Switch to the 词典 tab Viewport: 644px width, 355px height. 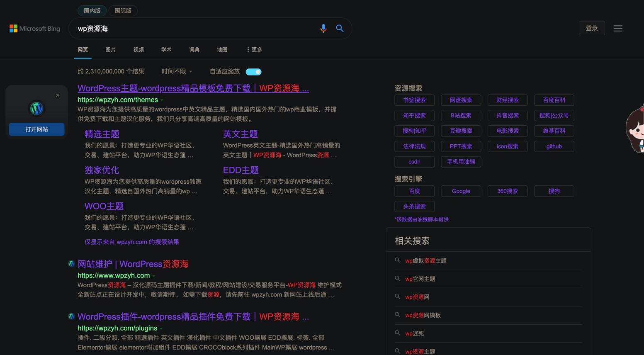click(194, 49)
